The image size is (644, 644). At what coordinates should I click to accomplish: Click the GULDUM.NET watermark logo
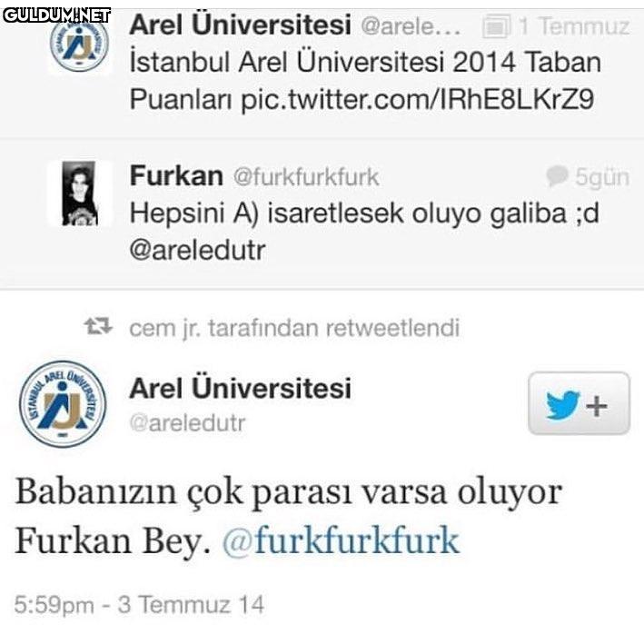pyautogui.click(x=56, y=15)
